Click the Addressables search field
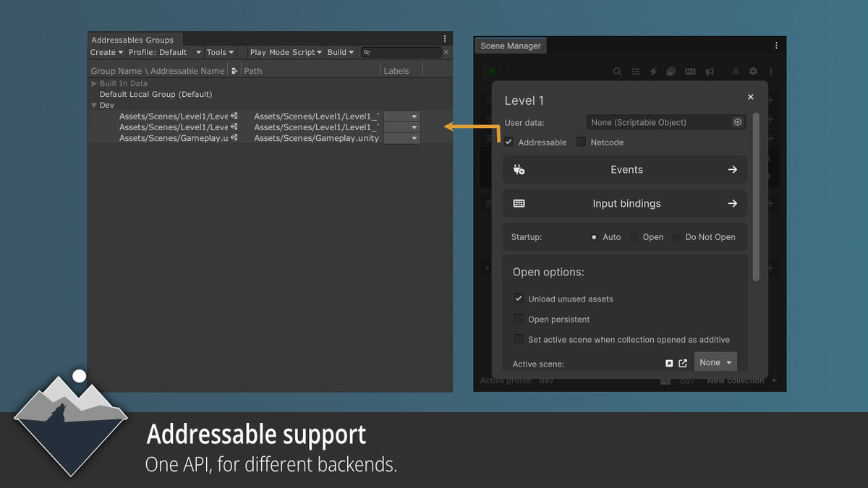 [x=402, y=52]
